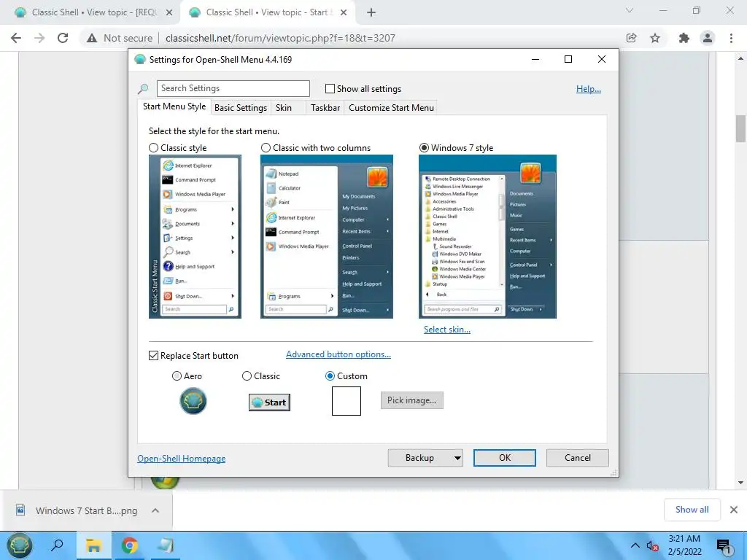The height and width of the screenshot is (560, 747).
Task: Click the Open-Shell start button on taskbar
Action: 19,545
